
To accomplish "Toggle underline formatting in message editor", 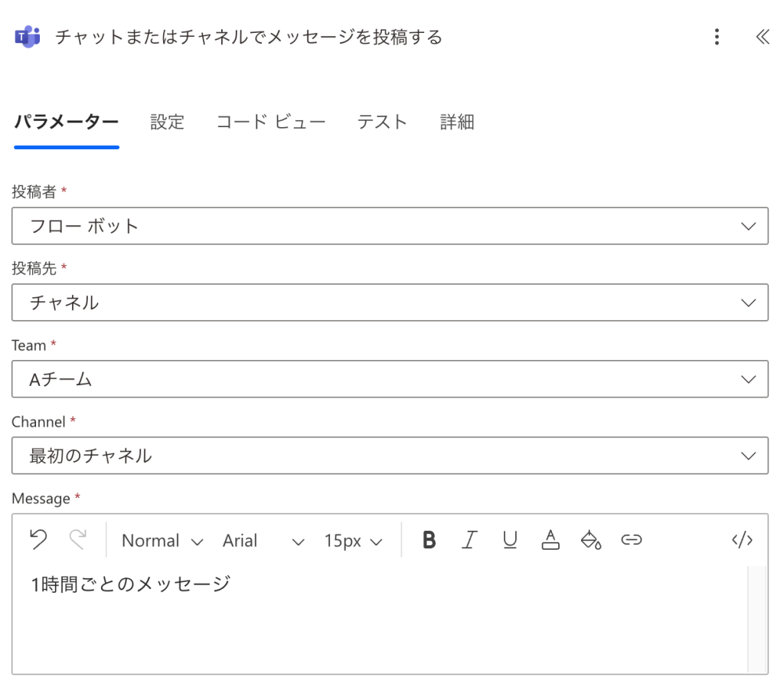I will coord(510,540).
